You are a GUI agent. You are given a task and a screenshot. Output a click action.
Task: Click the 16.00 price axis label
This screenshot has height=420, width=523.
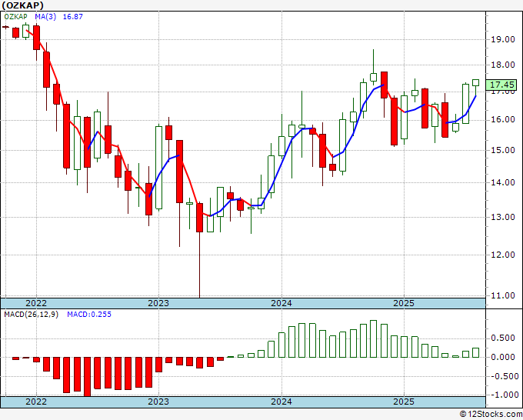[503, 120]
